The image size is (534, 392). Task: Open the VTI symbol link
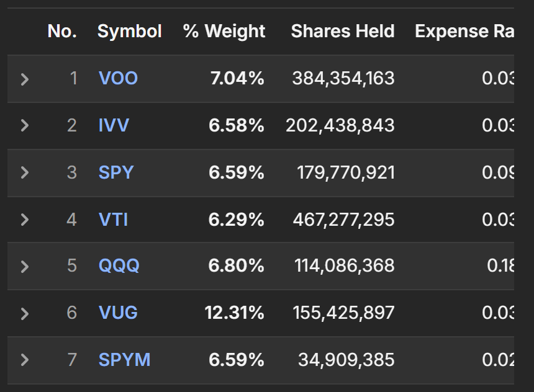pos(114,220)
